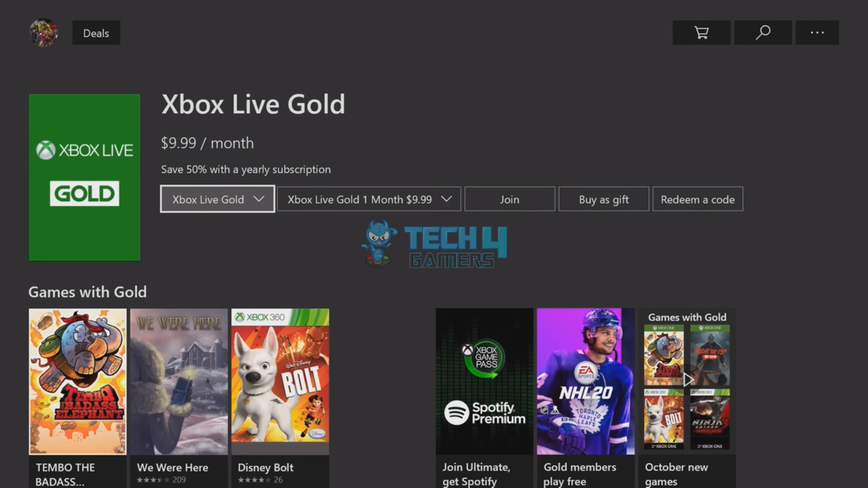The height and width of the screenshot is (488, 868).
Task: Select Buy as gift
Action: tap(604, 199)
